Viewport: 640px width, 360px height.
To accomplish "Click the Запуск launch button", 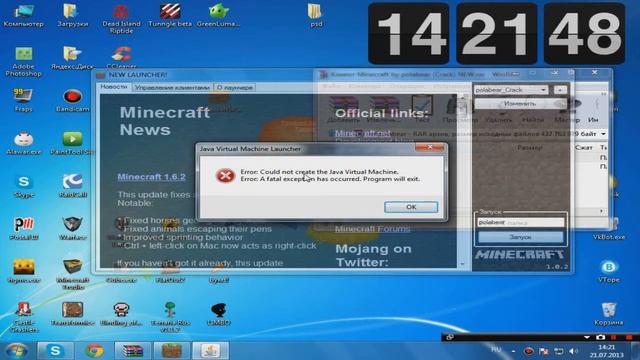I will (x=520, y=237).
